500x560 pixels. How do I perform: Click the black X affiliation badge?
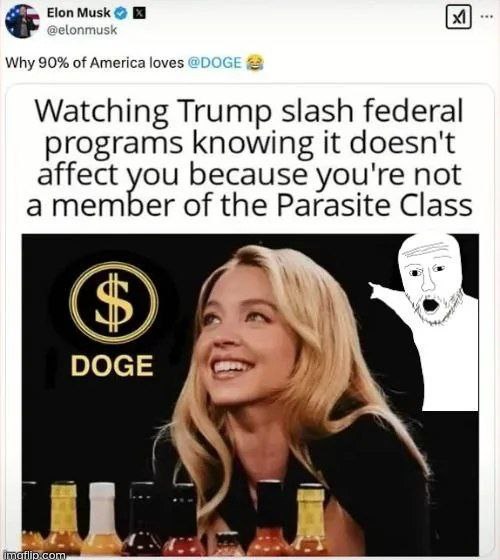point(139,14)
